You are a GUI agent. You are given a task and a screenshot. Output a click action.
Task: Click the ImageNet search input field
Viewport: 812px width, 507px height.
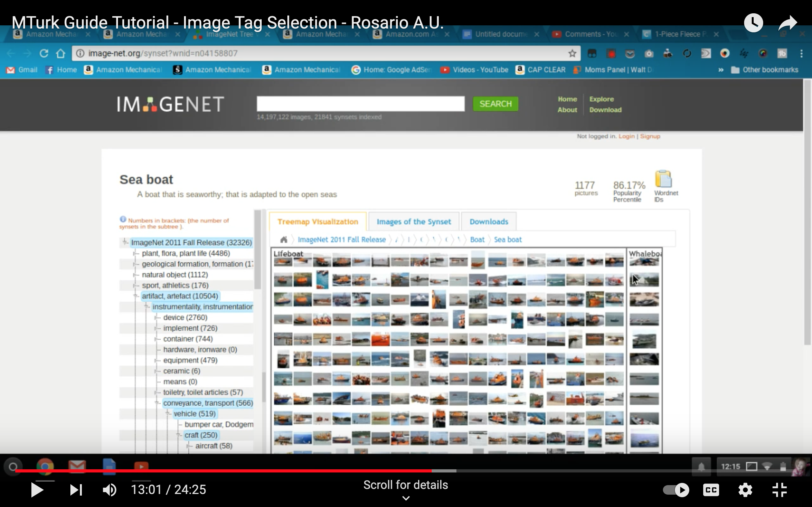tap(360, 103)
